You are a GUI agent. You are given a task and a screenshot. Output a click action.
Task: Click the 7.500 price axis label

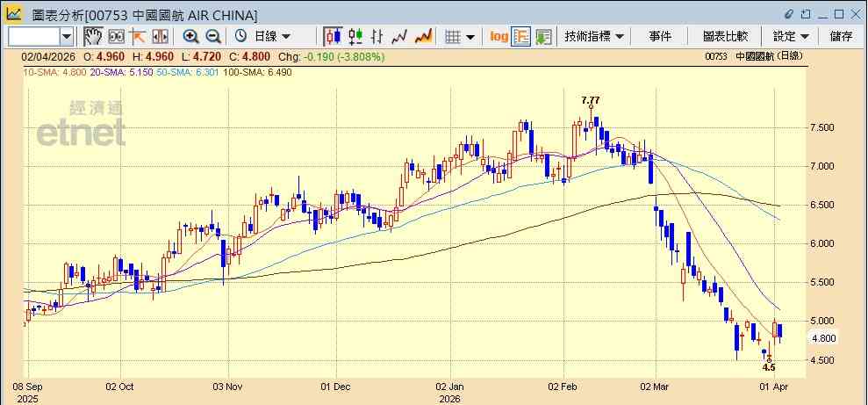821,128
